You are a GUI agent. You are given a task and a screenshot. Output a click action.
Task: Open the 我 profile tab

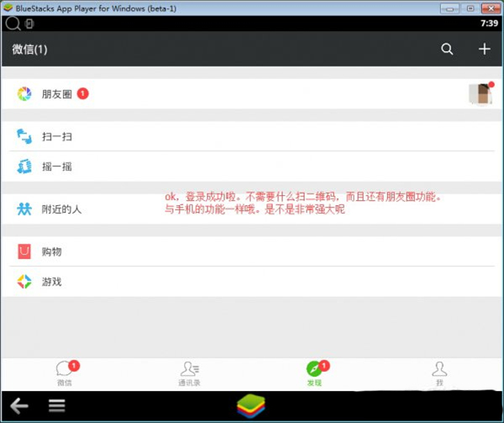point(438,373)
